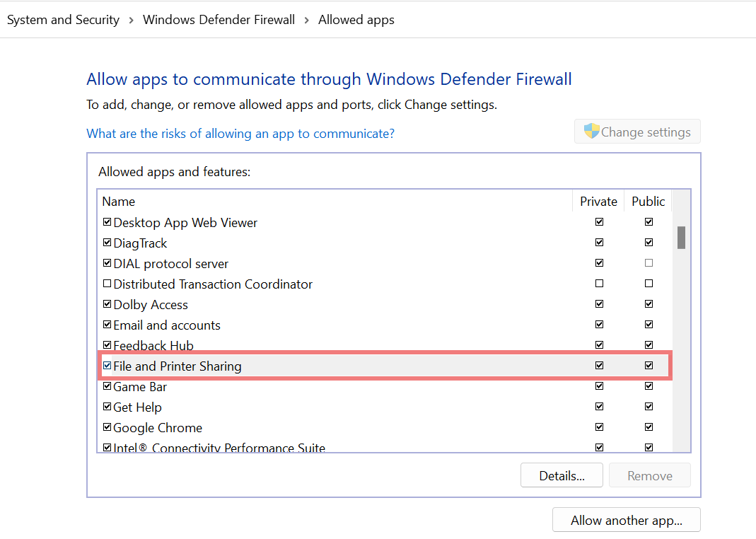756x539 pixels.
Task: Uncheck Private access for Game Bar
Action: click(599, 386)
